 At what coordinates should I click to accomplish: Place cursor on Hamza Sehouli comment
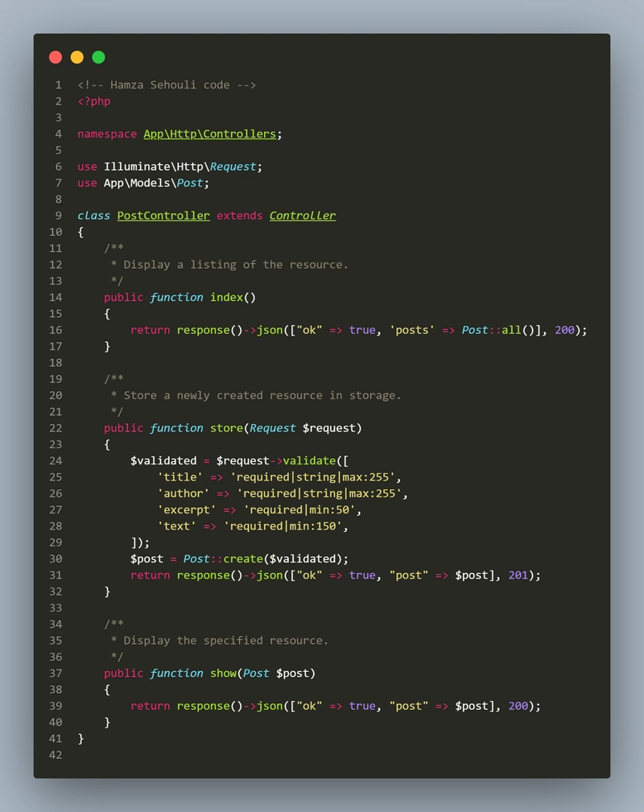point(167,85)
